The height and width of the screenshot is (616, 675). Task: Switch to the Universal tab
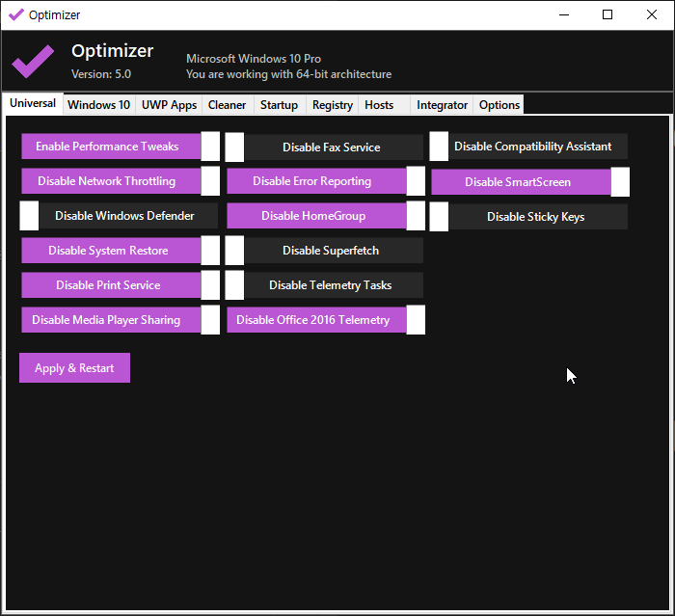coord(33,103)
